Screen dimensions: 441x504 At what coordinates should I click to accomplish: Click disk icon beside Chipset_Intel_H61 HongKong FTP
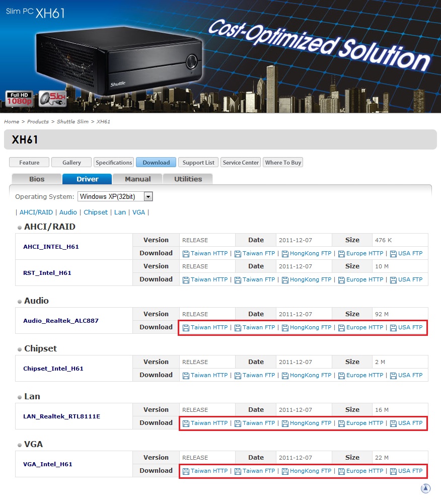tap(285, 376)
